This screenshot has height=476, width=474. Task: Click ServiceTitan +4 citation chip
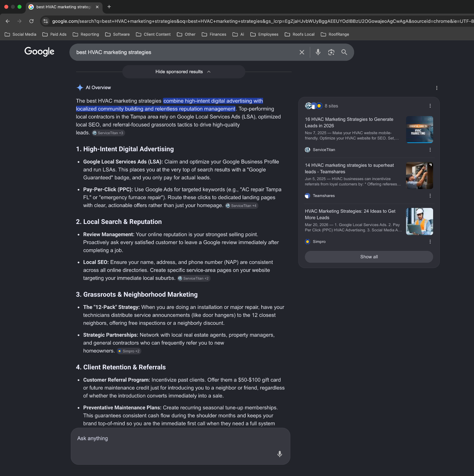pyautogui.click(x=241, y=206)
